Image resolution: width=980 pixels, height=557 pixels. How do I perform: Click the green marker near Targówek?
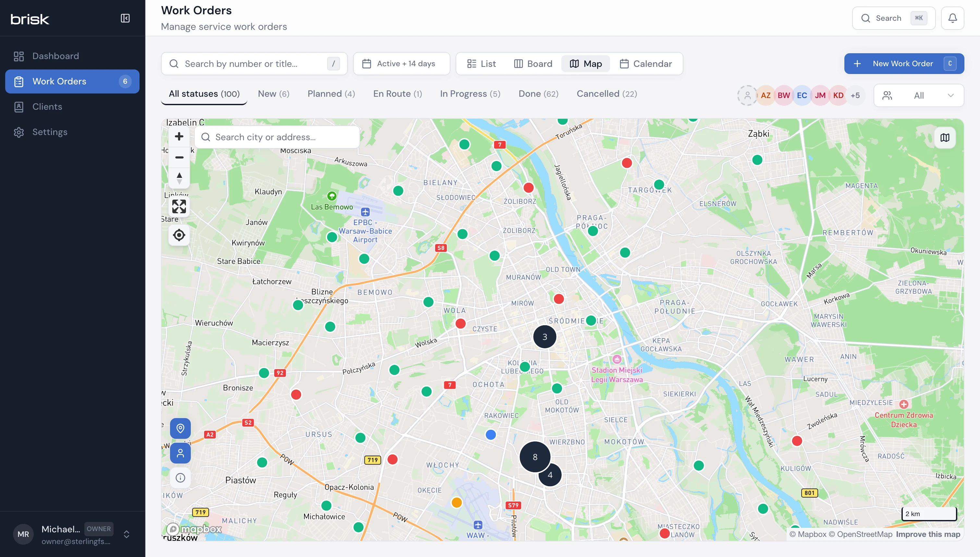click(x=659, y=185)
